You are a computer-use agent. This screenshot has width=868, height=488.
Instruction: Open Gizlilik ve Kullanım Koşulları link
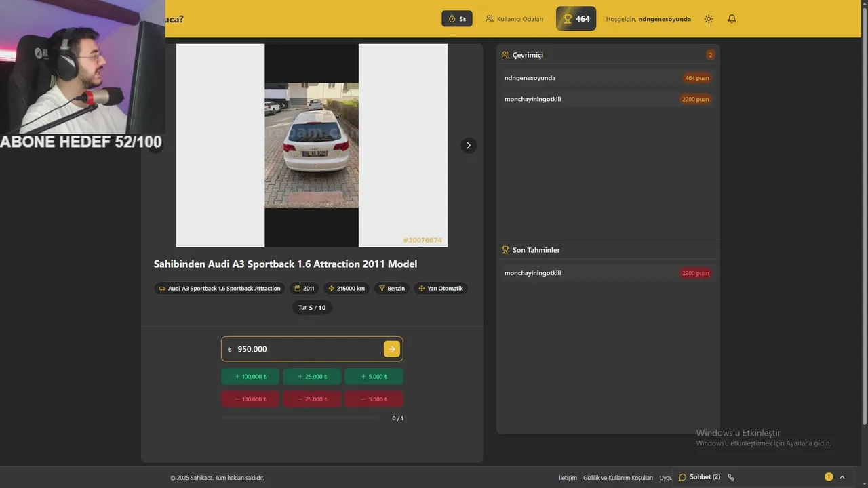[x=618, y=478]
